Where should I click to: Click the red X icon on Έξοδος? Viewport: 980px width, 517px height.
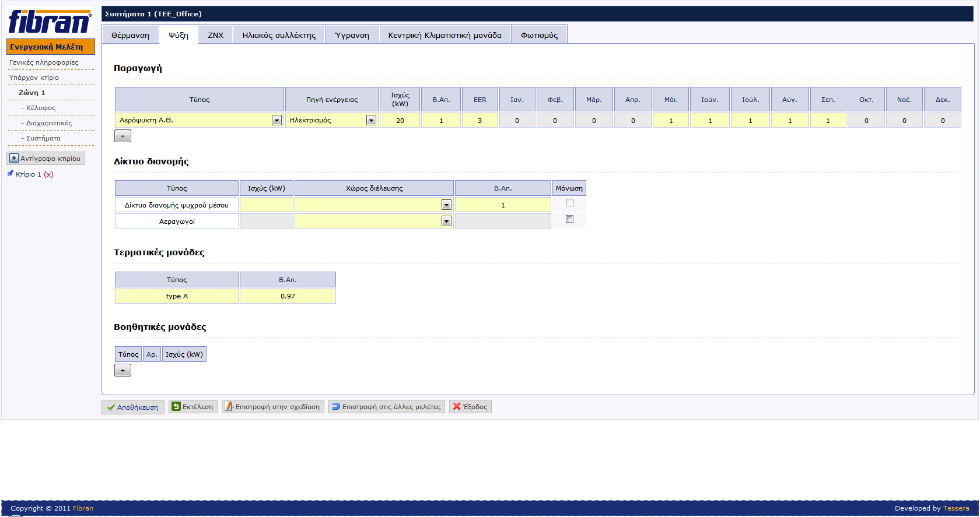[457, 406]
